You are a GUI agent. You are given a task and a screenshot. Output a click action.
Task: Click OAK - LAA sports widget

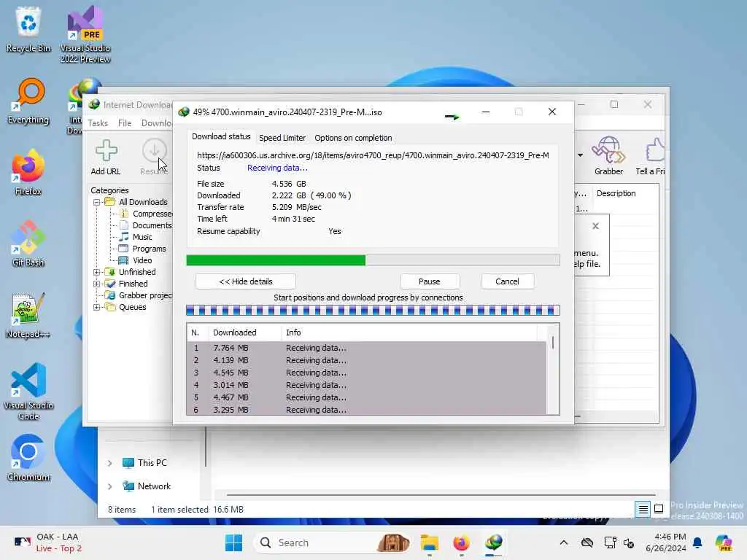click(49, 542)
